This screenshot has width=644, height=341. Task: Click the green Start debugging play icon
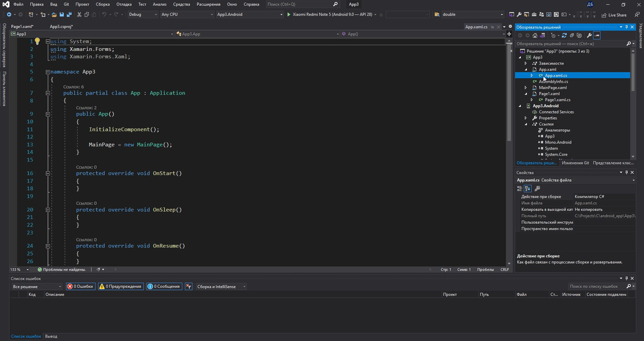(289, 15)
